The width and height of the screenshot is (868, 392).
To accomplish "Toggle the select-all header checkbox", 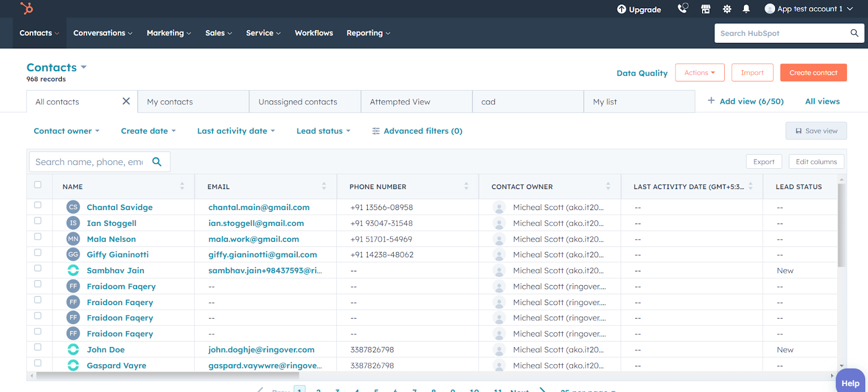I will click(x=38, y=185).
